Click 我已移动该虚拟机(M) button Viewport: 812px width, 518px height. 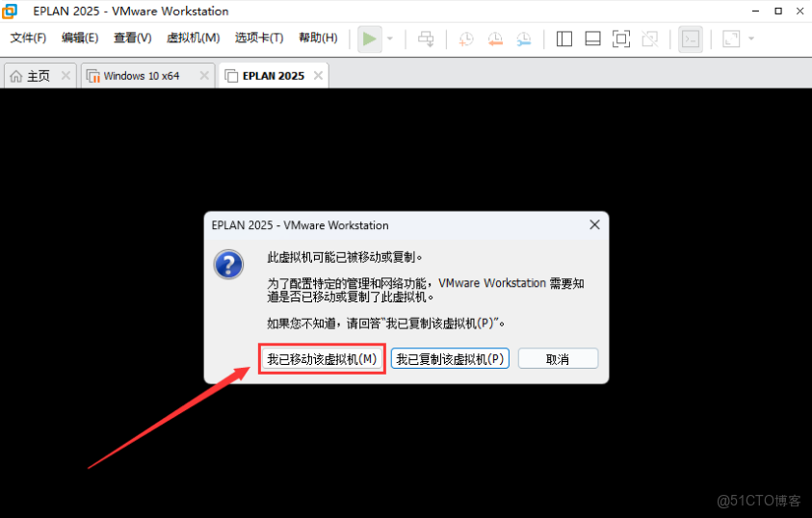tap(322, 358)
